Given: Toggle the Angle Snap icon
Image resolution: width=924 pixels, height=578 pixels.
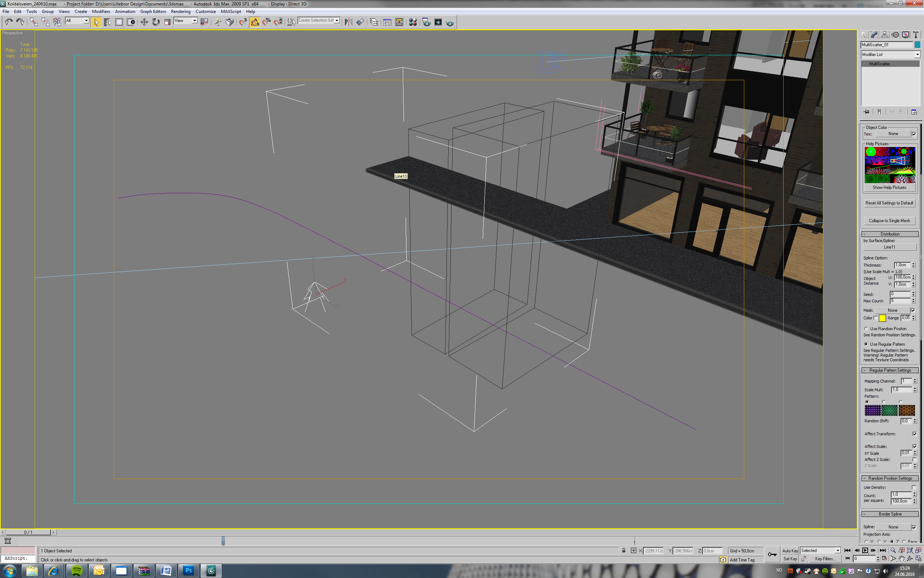Looking at the screenshot, I should [255, 22].
